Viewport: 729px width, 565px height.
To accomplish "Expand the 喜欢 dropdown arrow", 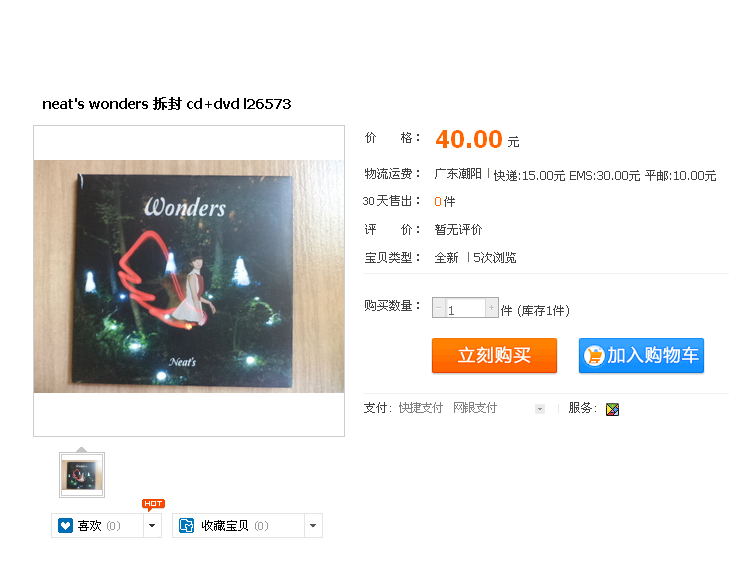I will pos(152,525).
